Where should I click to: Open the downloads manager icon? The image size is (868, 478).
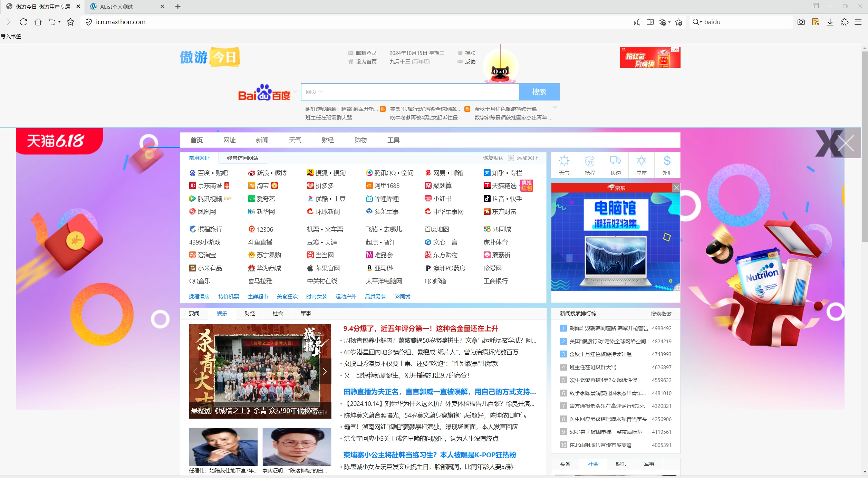click(830, 22)
